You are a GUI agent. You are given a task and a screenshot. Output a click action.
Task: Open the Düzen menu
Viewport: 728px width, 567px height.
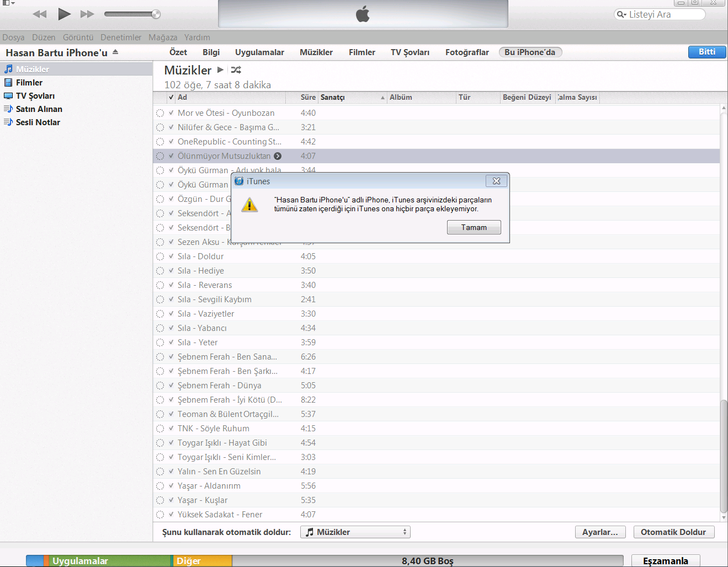(44, 38)
